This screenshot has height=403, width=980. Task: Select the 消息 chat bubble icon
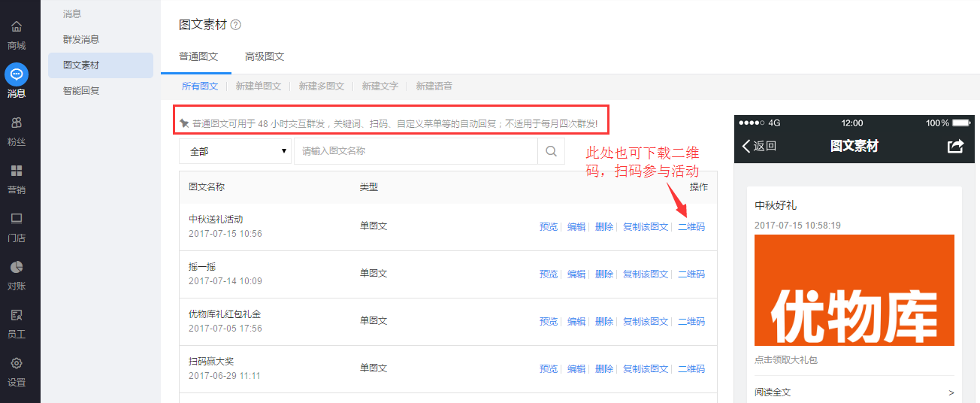[x=17, y=74]
